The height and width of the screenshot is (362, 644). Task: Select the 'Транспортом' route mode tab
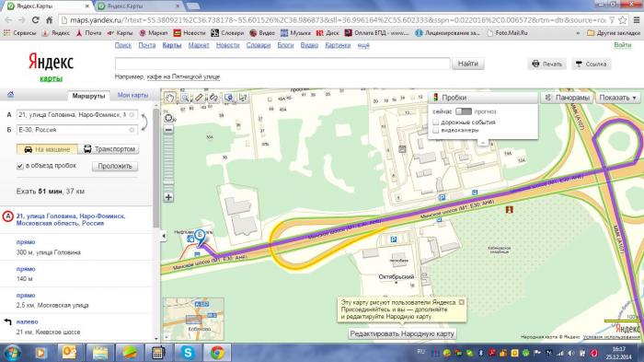[109, 149]
